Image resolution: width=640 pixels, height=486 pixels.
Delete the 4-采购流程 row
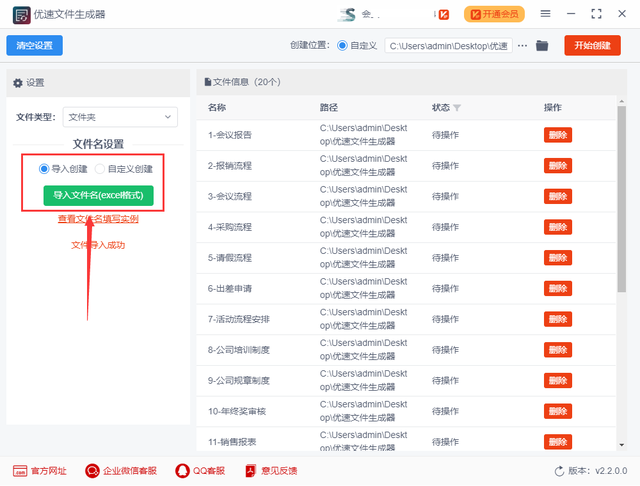[x=558, y=227]
